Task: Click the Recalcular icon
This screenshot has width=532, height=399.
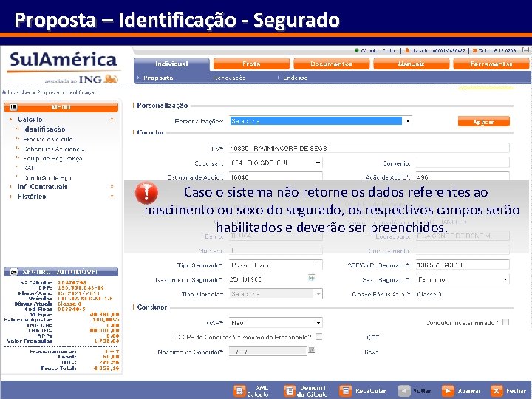Action: 345,391
